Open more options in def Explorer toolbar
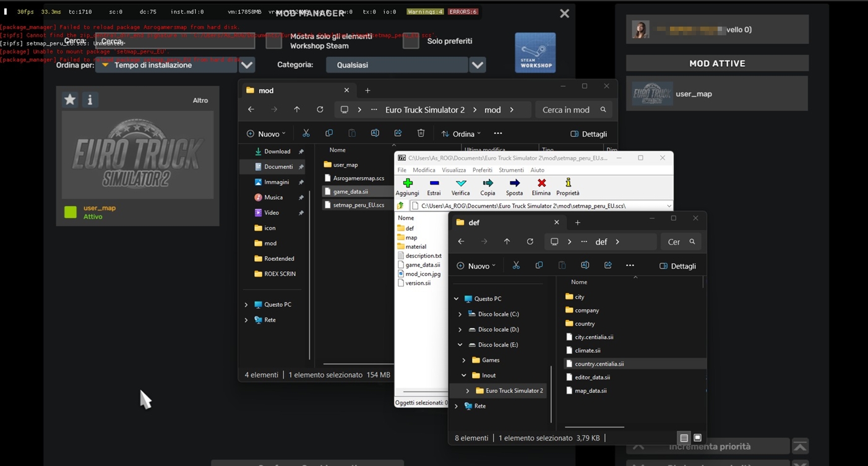 630,265
